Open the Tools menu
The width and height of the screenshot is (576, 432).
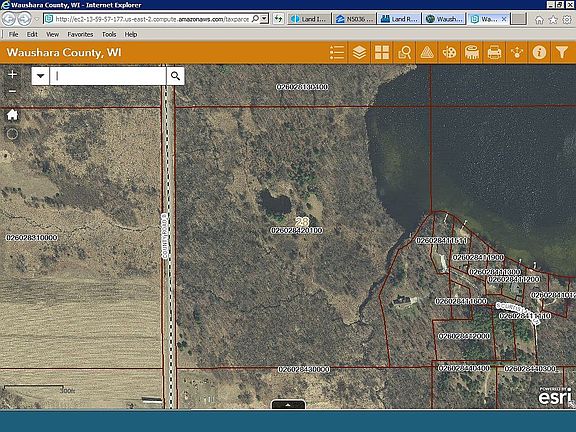click(x=109, y=34)
